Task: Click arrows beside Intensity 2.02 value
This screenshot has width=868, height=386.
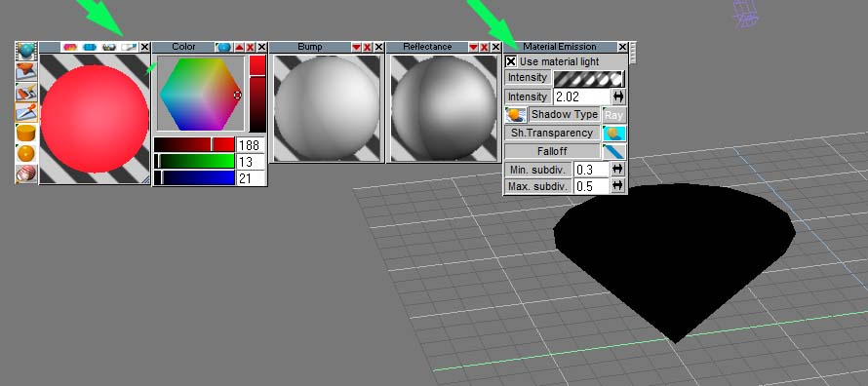Action: coord(618,96)
